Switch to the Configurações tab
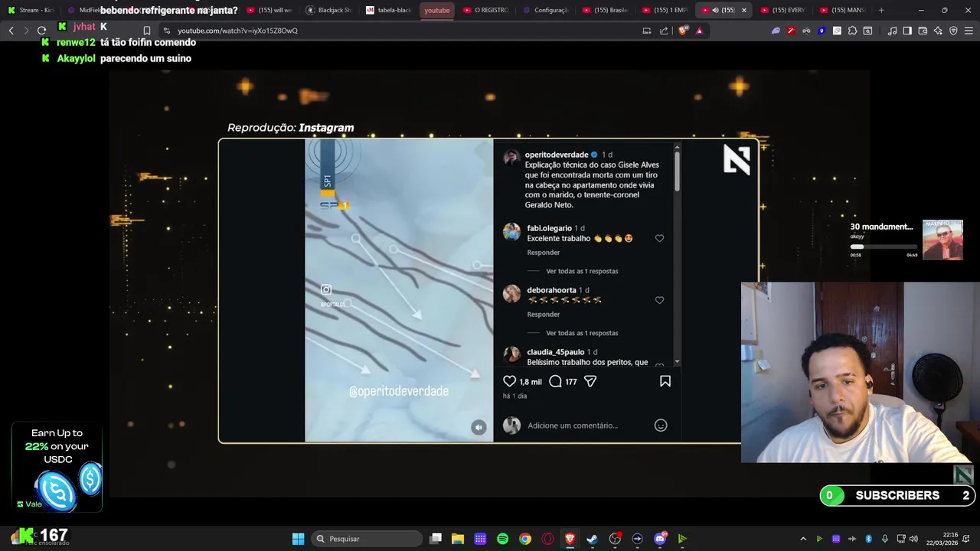 coord(546,10)
